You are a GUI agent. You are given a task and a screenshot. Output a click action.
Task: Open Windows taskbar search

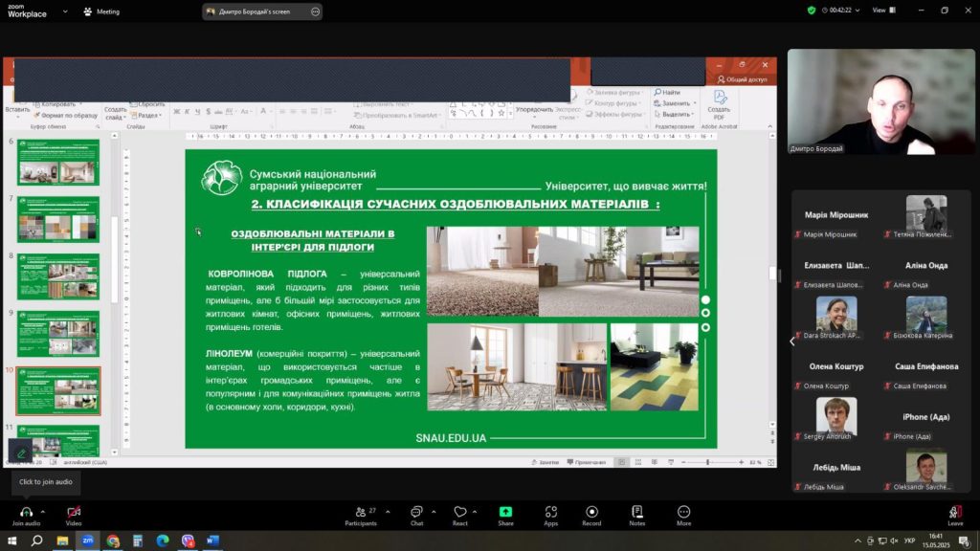click(37, 540)
